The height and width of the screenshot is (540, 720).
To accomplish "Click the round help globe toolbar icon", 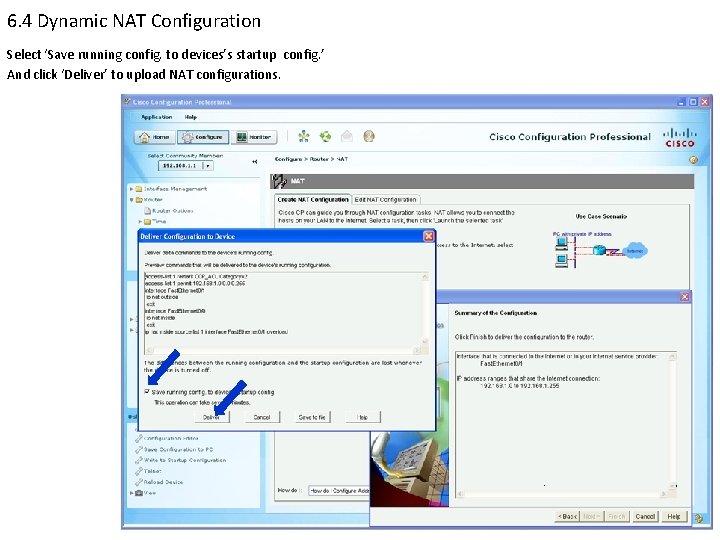I will tap(369, 136).
